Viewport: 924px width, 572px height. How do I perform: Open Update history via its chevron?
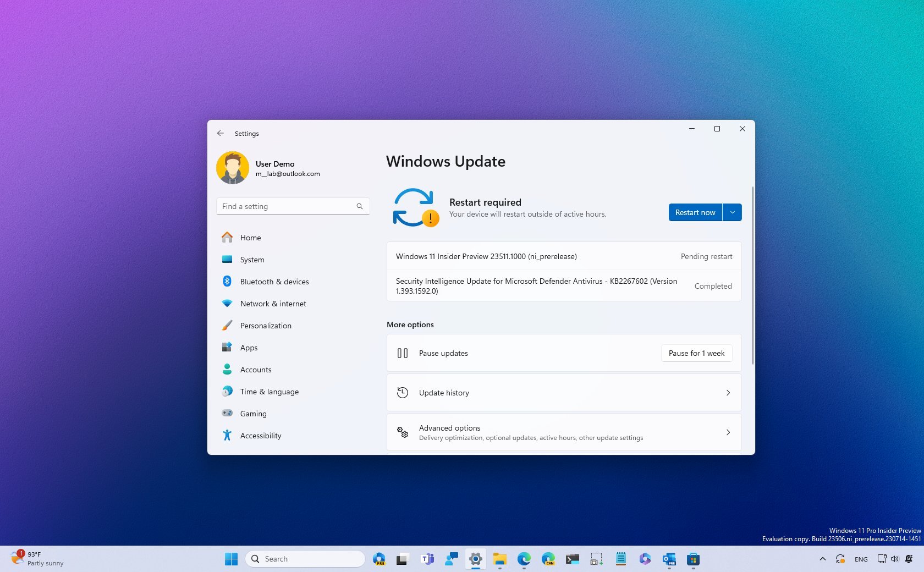pyautogui.click(x=728, y=393)
